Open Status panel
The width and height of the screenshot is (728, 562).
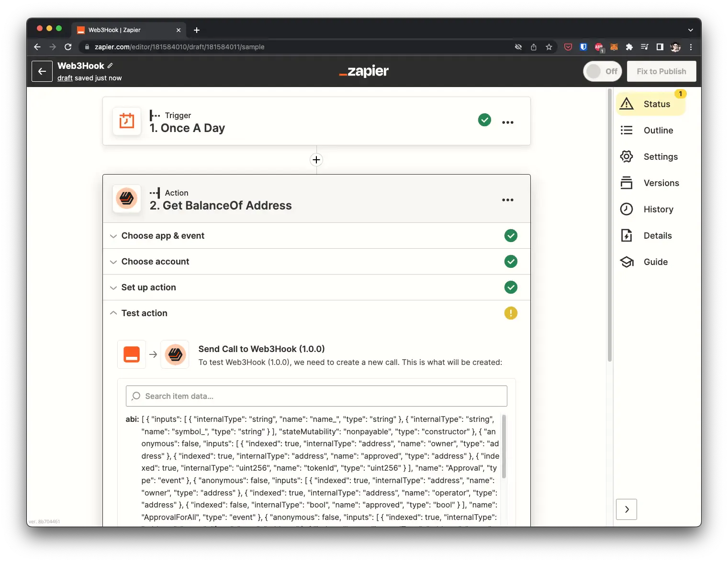[x=651, y=104]
